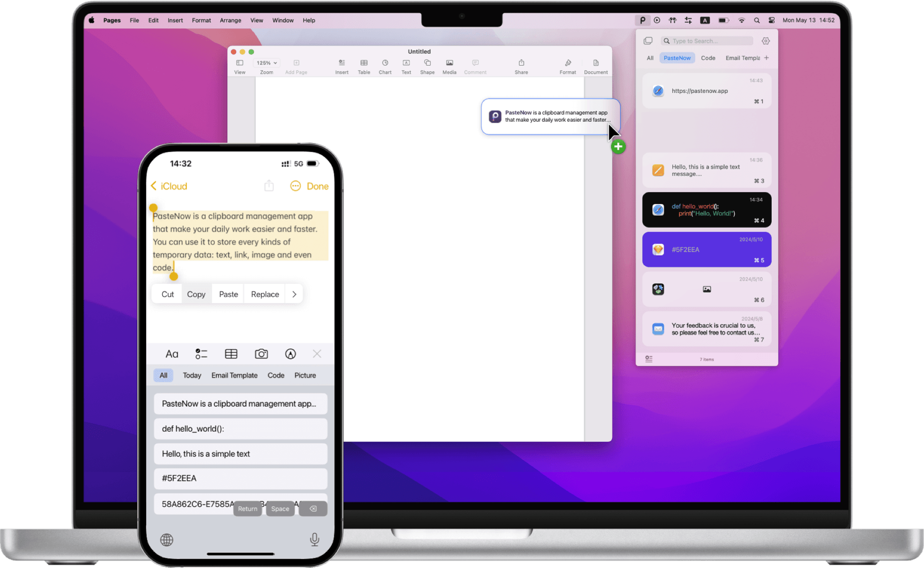924x568 pixels.
Task: Select the def hello_world code clip card
Action: click(x=706, y=210)
